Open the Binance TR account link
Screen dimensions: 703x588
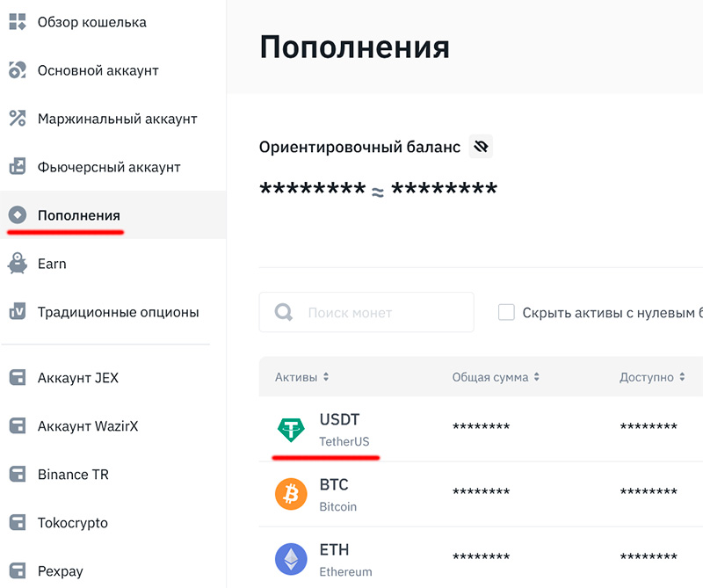pos(74,475)
